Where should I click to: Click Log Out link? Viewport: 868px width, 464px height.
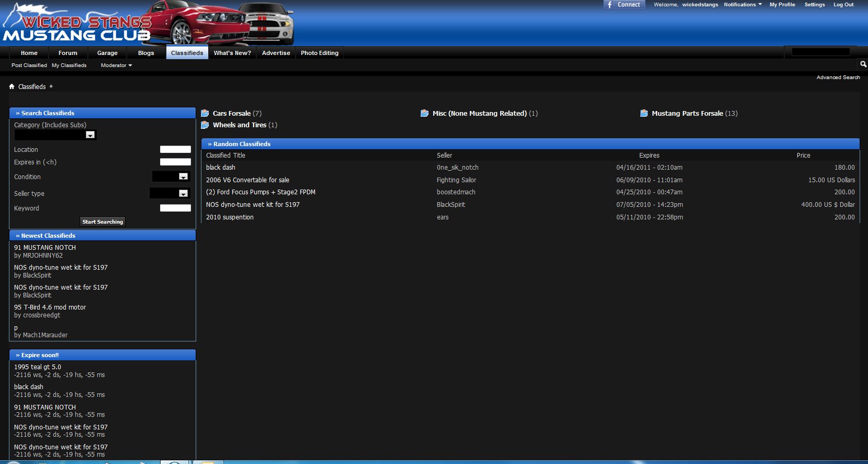(x=843, y=5)
